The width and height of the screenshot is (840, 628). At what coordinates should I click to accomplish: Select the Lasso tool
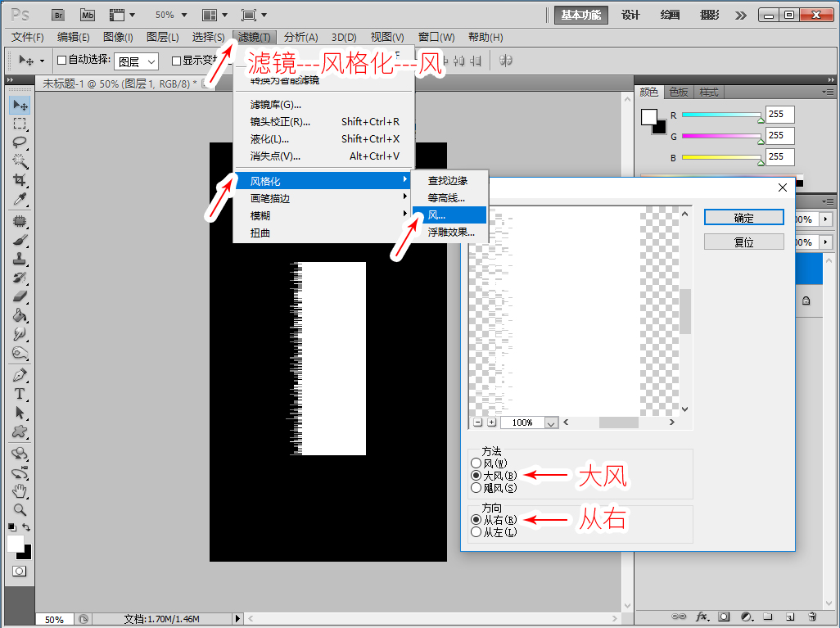(x=20, y=142)
